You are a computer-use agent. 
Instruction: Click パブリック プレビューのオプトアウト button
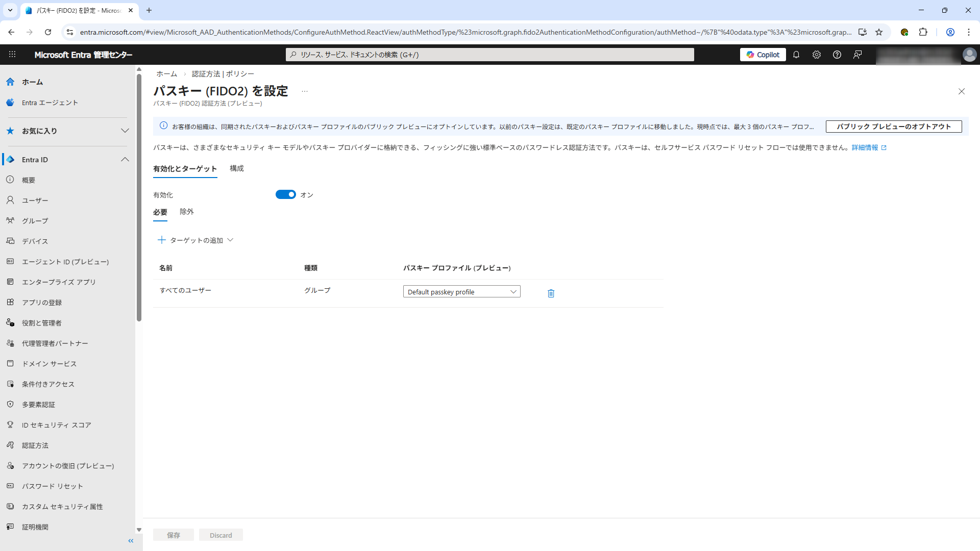point(893,127)
